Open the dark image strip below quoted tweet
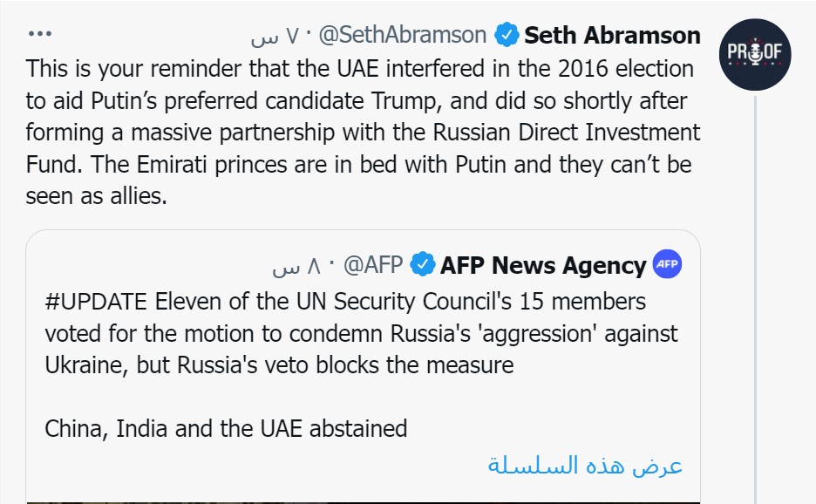The width and height of the screenshot is (816, 504). coord(363,501)
